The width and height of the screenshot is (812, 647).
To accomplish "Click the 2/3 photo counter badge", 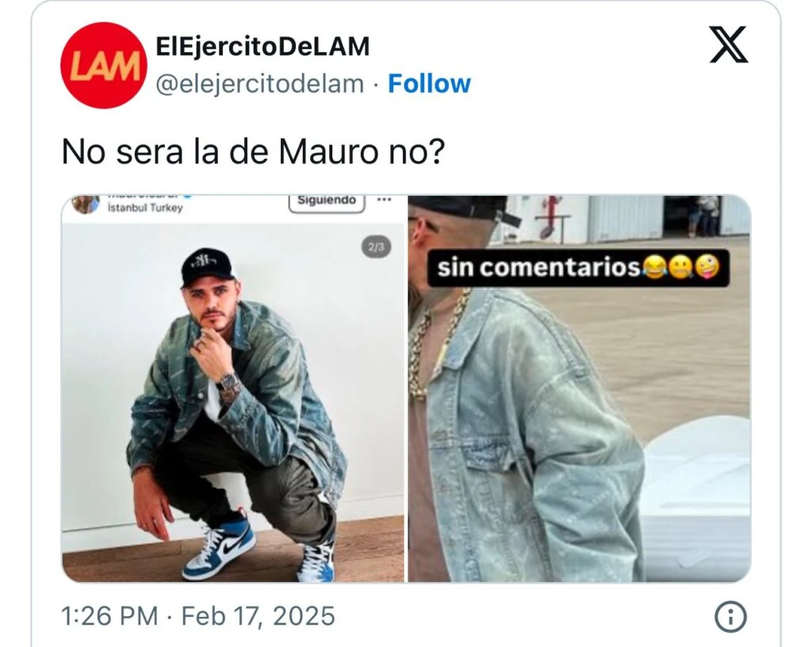I will (376, 247).
